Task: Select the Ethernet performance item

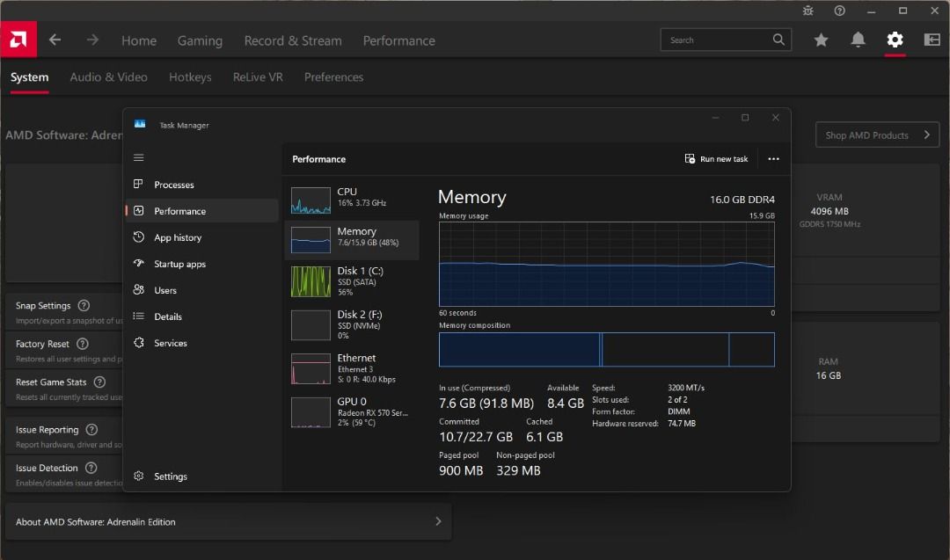Action: (x=351, y=368)
